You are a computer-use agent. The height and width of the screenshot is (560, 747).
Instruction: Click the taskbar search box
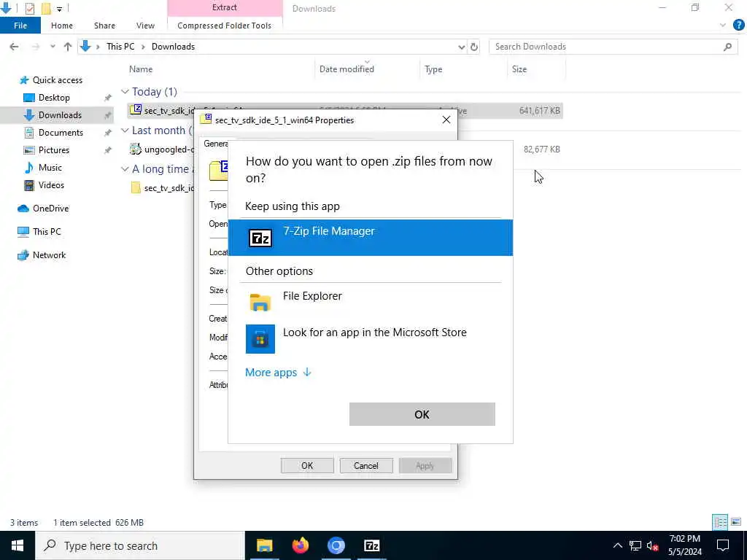(x=140, y=545)
